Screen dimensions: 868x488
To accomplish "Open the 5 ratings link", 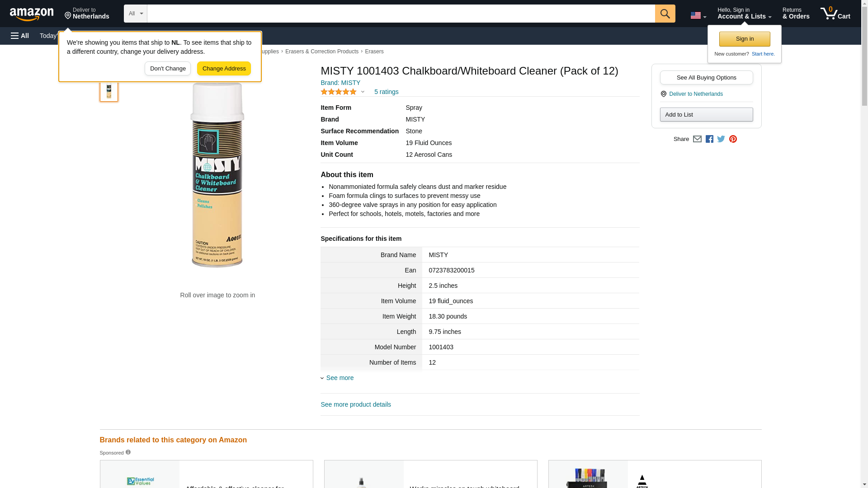I will point(386,92).
